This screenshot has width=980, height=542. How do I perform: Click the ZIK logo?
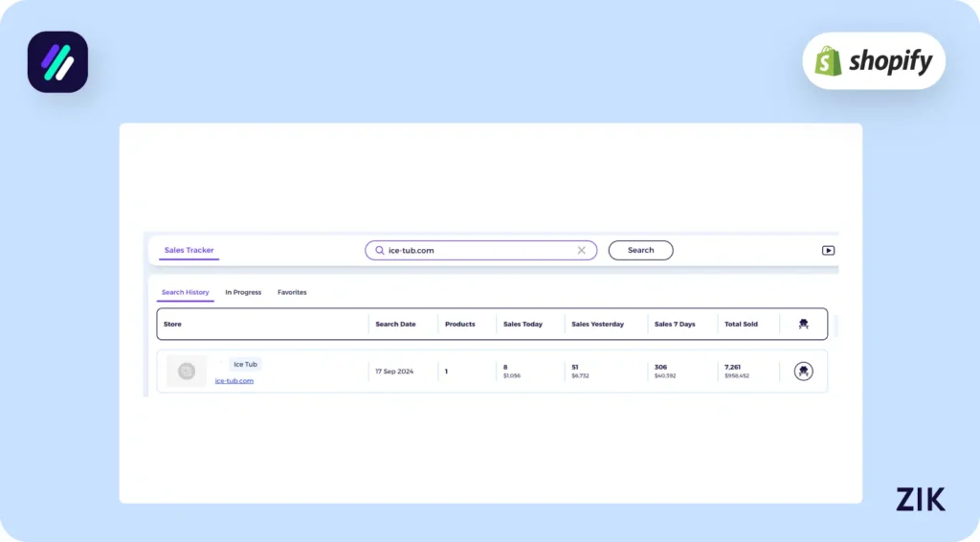920,499
